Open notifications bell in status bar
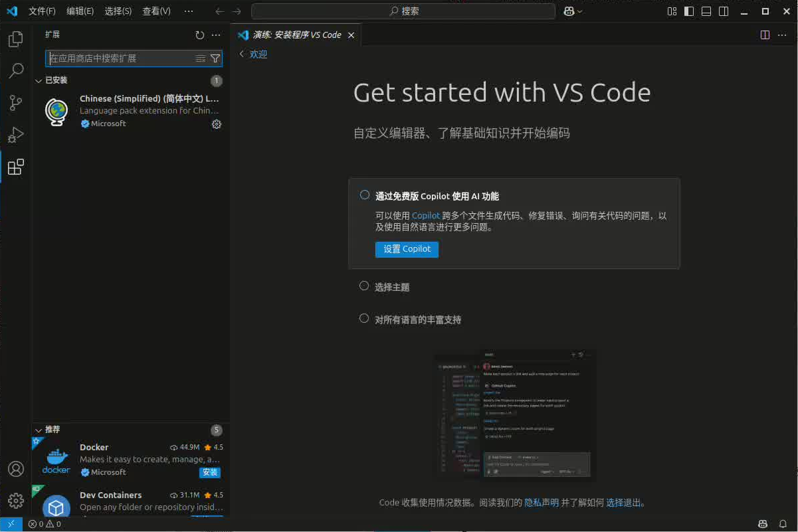This screenshot has height=532, width=798. click(783, 524)
